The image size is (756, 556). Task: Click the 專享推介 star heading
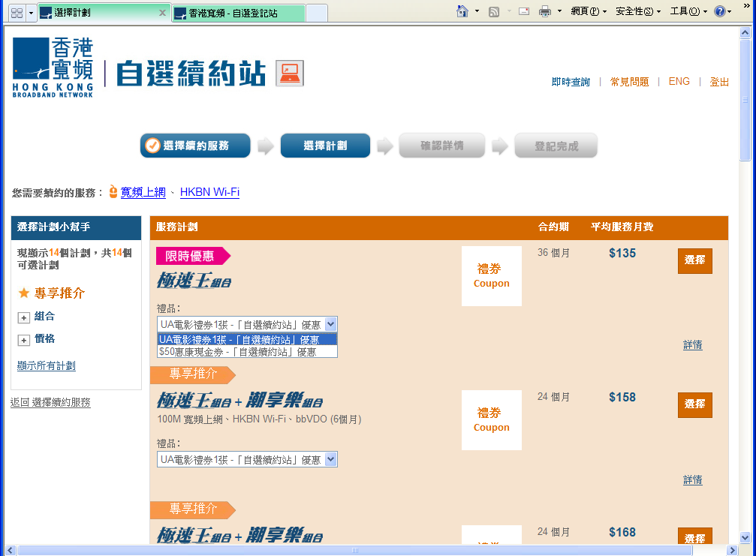click(52, 293)
